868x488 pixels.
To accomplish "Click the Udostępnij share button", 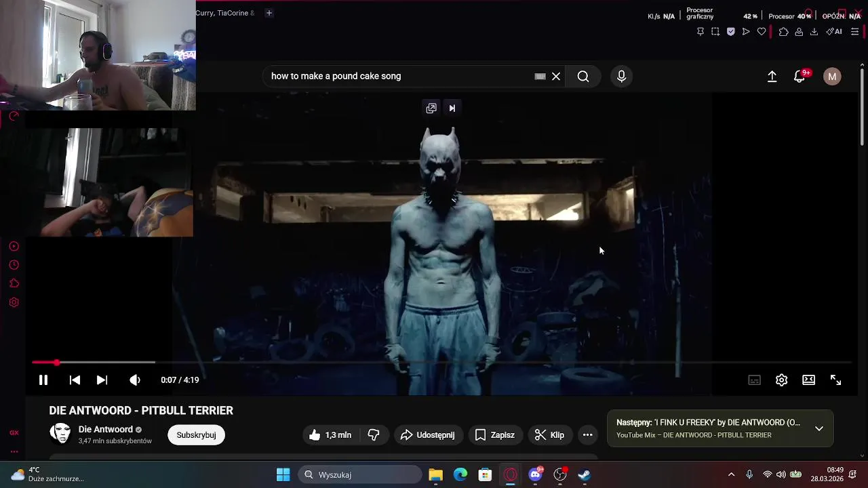I will [x=428, y=435].
